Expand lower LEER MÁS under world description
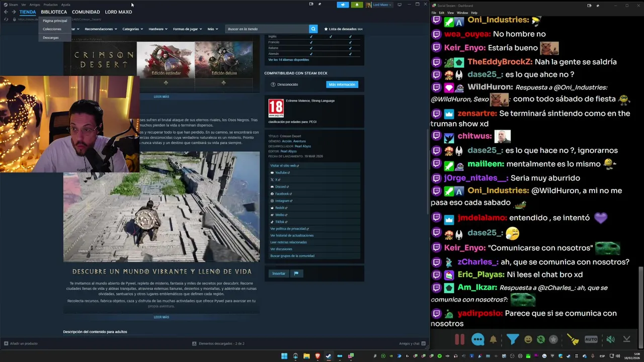Viewport: 644px width, 362px height. 162,317
